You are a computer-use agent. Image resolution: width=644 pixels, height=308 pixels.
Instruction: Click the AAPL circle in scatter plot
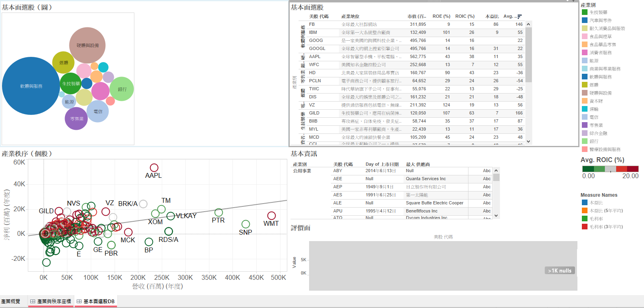pos(154,168)
